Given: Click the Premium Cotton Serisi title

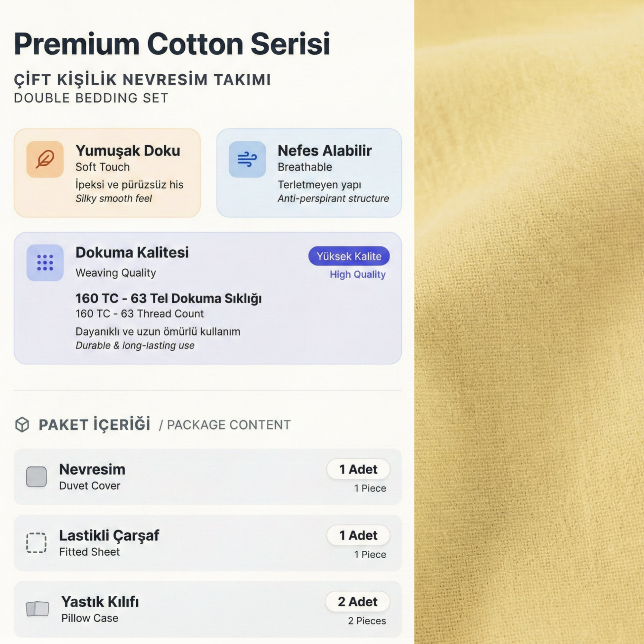Looking at the screenshot, I should pyautogui.click(x=172, y=44).
